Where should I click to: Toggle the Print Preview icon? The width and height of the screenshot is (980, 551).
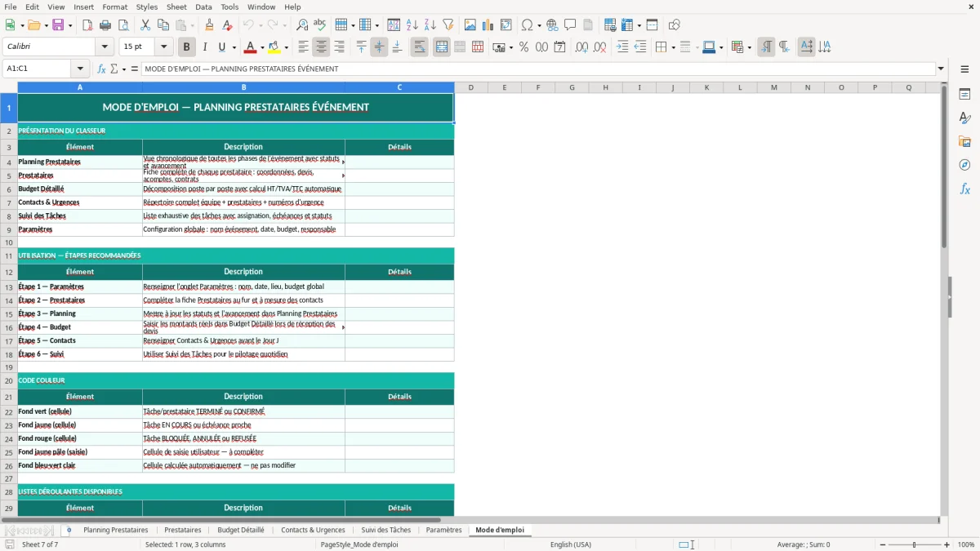click(122, 25)
